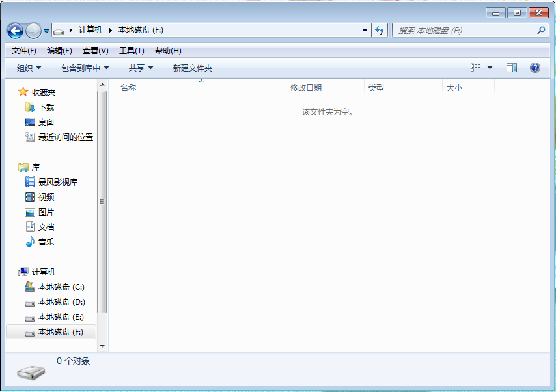Open 下载 folder in favorites
Screen dimensions: 556x392
46,107
